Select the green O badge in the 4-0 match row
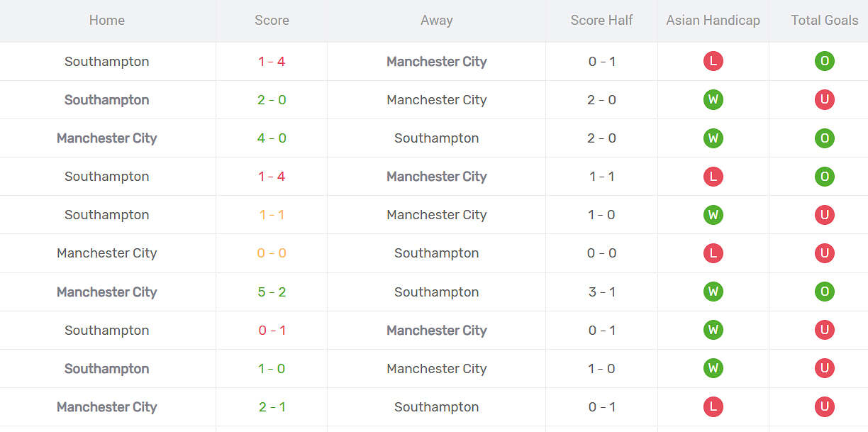 [824, 138]
